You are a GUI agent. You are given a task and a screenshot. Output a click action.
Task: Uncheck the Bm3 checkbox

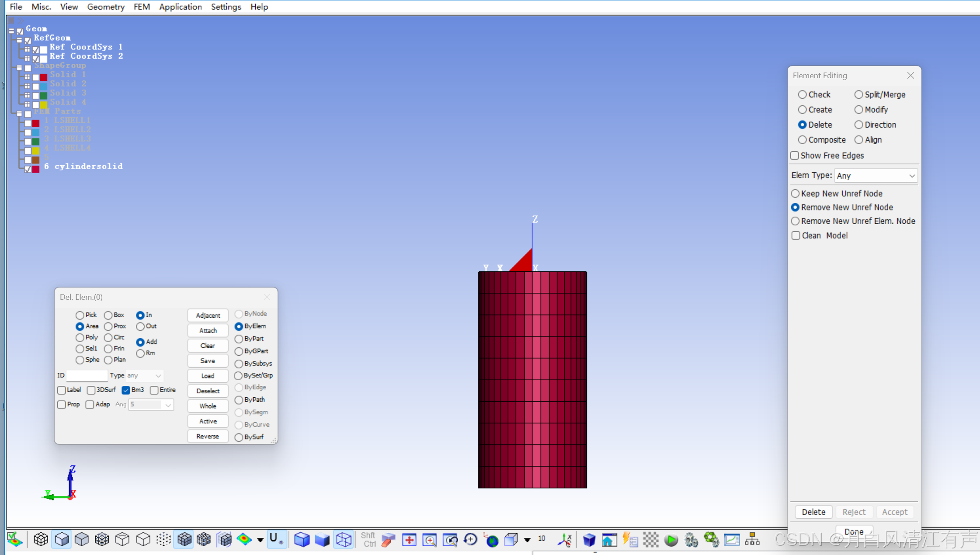tap(126, 390)
